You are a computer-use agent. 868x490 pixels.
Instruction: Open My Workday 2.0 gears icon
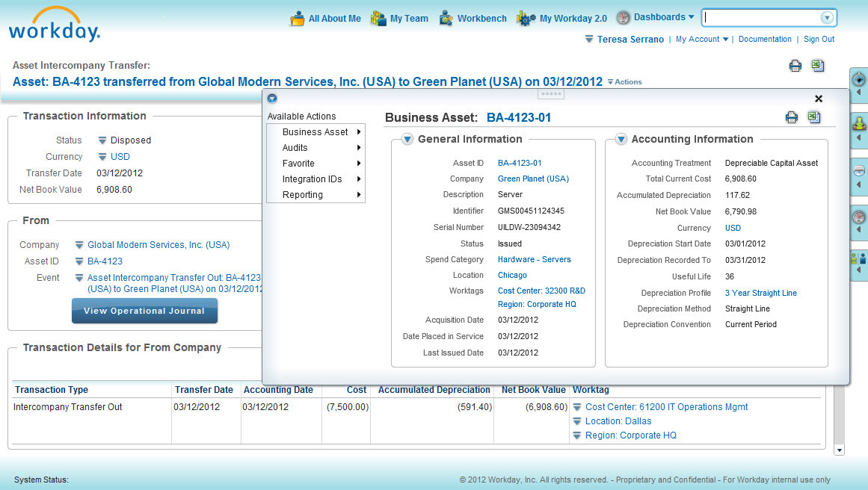click(526, 18)
